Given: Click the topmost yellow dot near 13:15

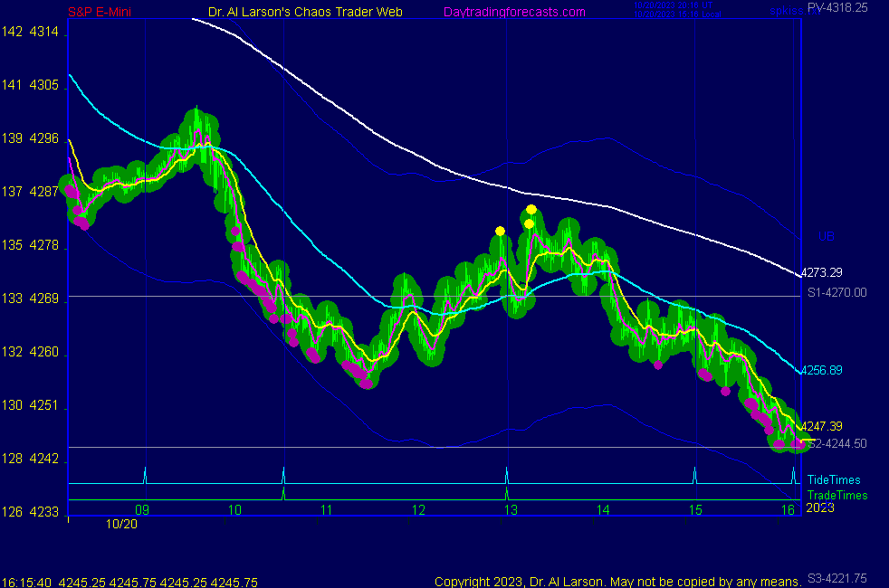Looking at the screenshot, I should pyautogui.click(x=531, y=210).
